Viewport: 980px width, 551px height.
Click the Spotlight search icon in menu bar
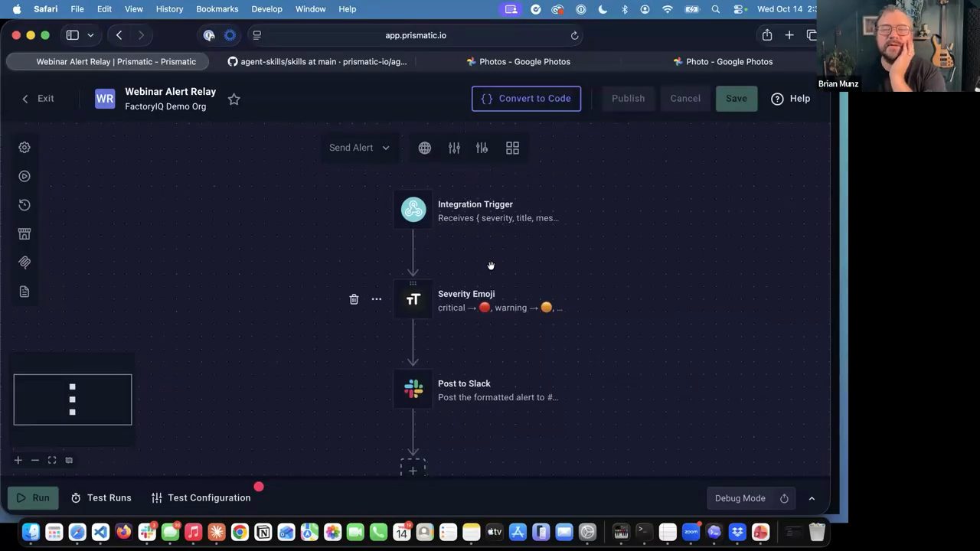[x=716, y=9]
